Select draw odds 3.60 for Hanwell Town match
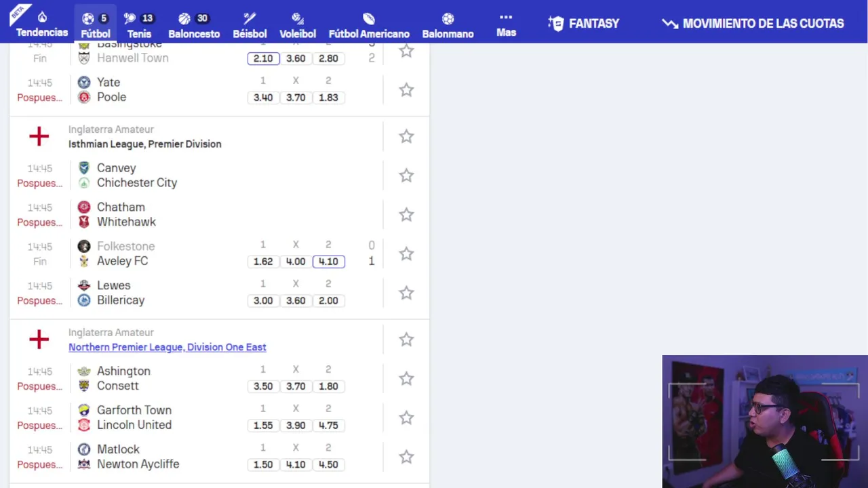868x488 pixels. coord(296,58)
